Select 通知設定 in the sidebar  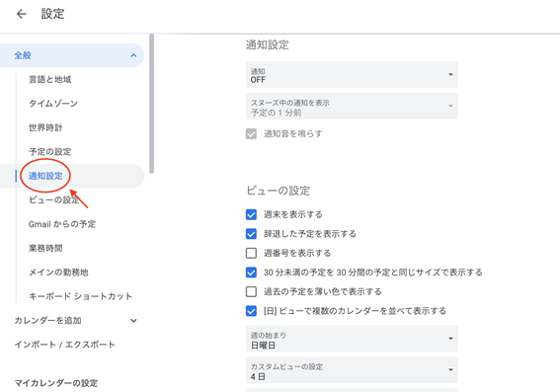[x=45, y=176]
